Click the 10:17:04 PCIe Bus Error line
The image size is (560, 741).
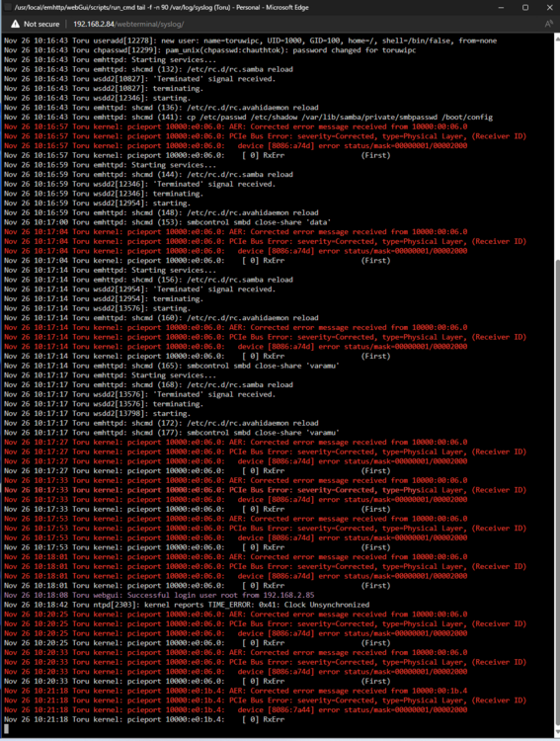point(265,241)
